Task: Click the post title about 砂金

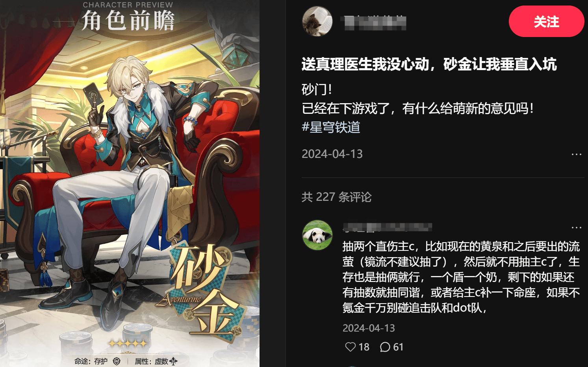Action: click(429, 64)
